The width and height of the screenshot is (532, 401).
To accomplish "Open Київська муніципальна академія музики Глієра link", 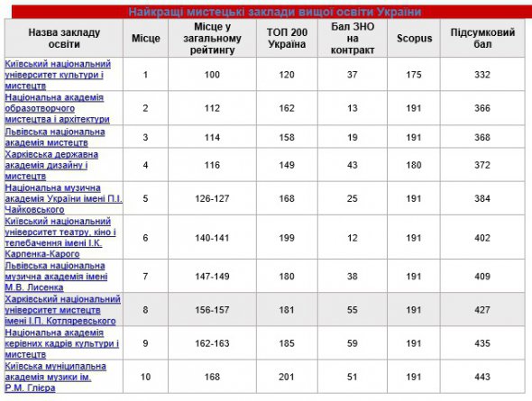I will tap(55, 377).
